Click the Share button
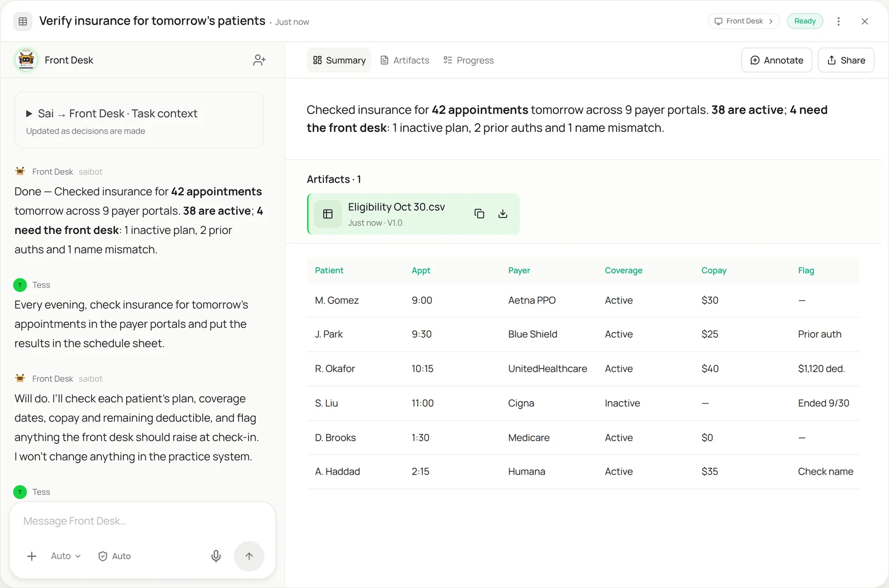The height and width of the screenshot is (588, 889). tap(846, 60)
